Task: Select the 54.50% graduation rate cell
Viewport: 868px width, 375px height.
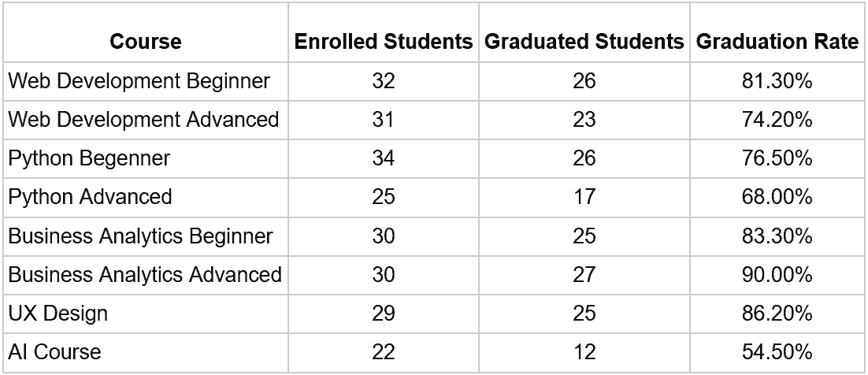Action: (x=777, y=351)
